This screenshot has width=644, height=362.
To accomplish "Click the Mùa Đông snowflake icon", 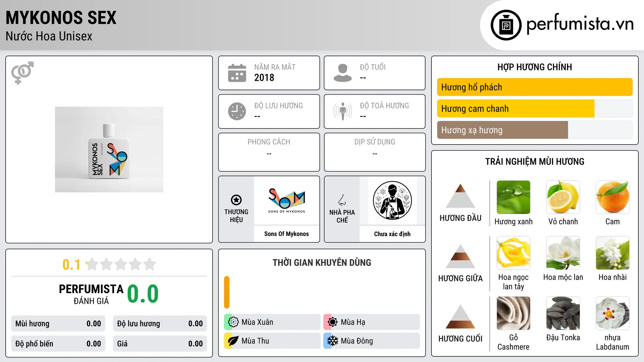I will (332, 341).
